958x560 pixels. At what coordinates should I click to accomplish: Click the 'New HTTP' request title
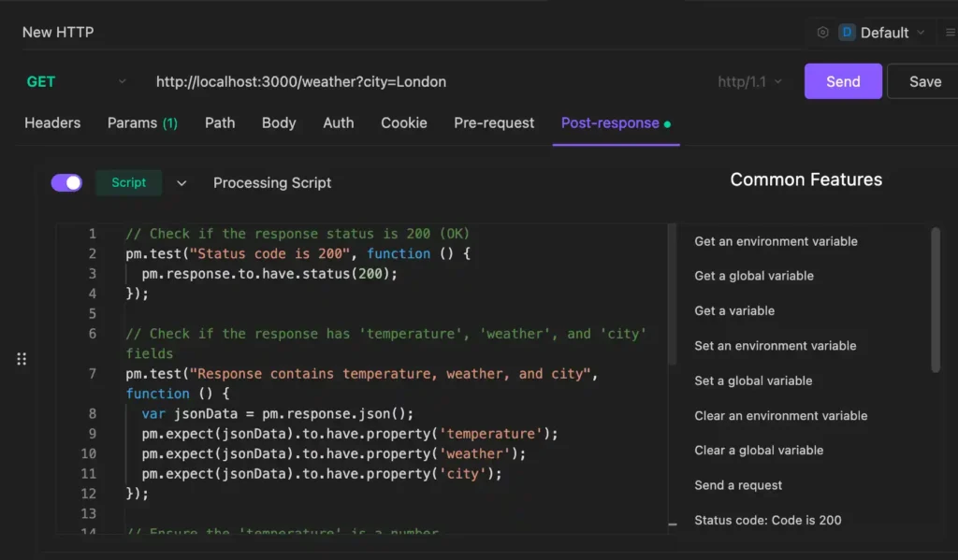(x=58, y=33)
